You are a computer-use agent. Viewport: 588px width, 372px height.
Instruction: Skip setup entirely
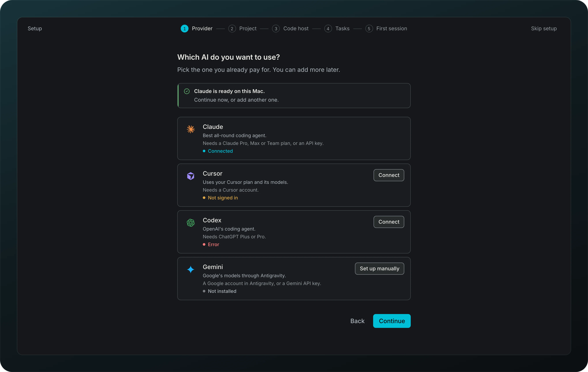(544, 29)
